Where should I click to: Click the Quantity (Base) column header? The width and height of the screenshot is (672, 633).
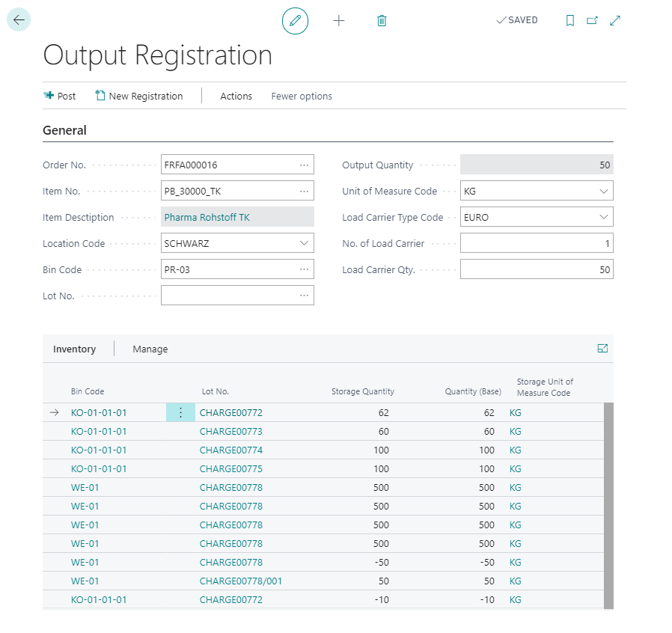[473, 391]
